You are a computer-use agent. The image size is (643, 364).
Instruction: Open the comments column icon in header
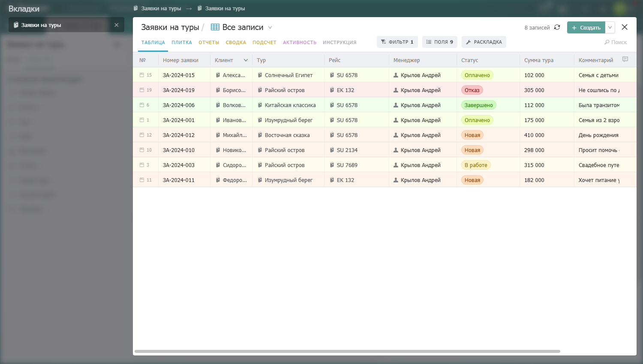coord(625,60)
